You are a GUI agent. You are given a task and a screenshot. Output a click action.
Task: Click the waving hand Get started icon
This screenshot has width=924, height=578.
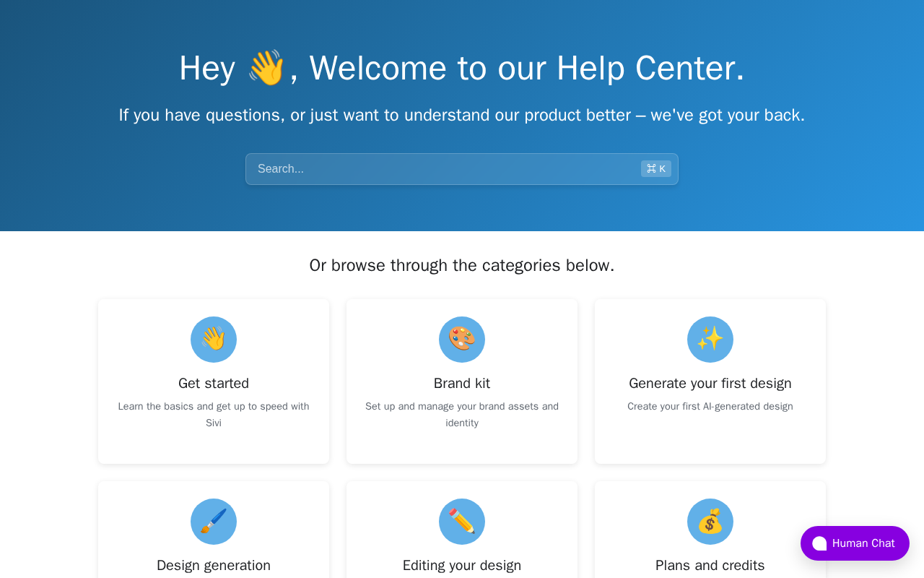[x=214, y=340]
